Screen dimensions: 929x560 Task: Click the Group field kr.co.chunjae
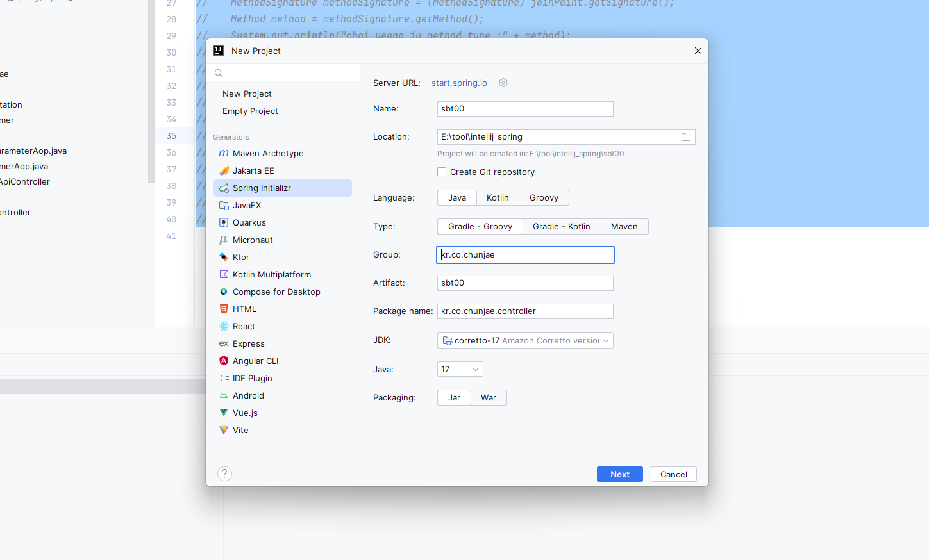[525, 255]
